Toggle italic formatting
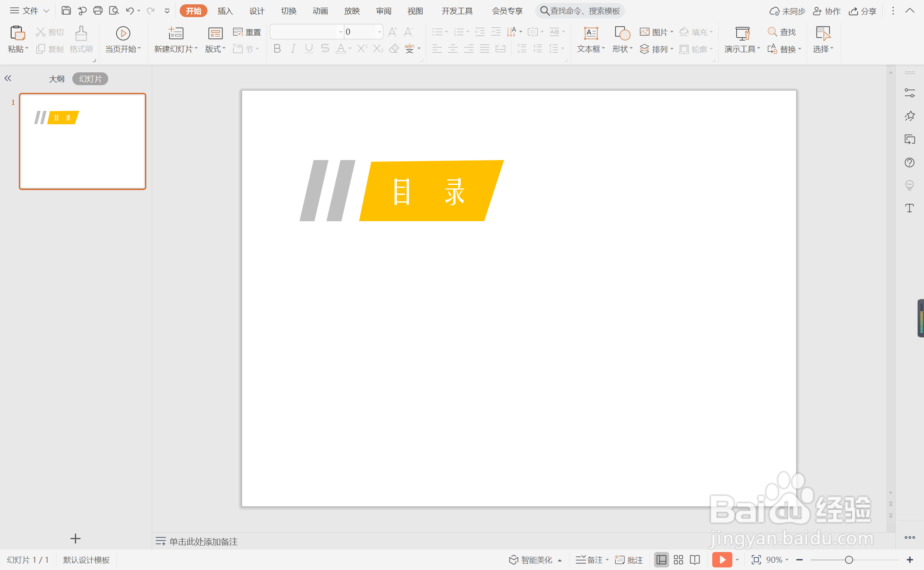Viewport: 924px width, 570px height. [293, 49]
